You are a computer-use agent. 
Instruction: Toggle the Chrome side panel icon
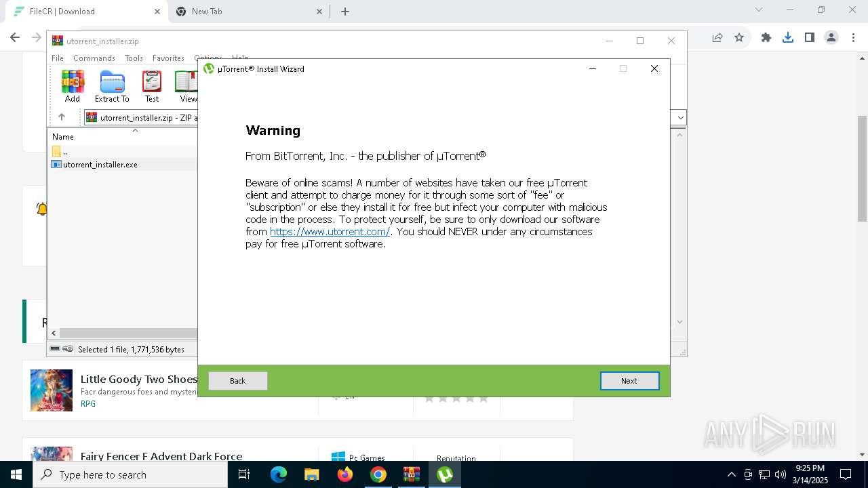810,38
